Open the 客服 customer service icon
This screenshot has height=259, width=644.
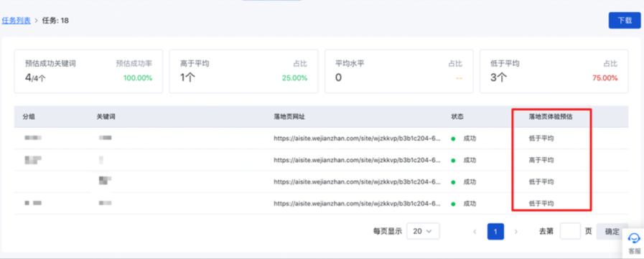(634, 244)
